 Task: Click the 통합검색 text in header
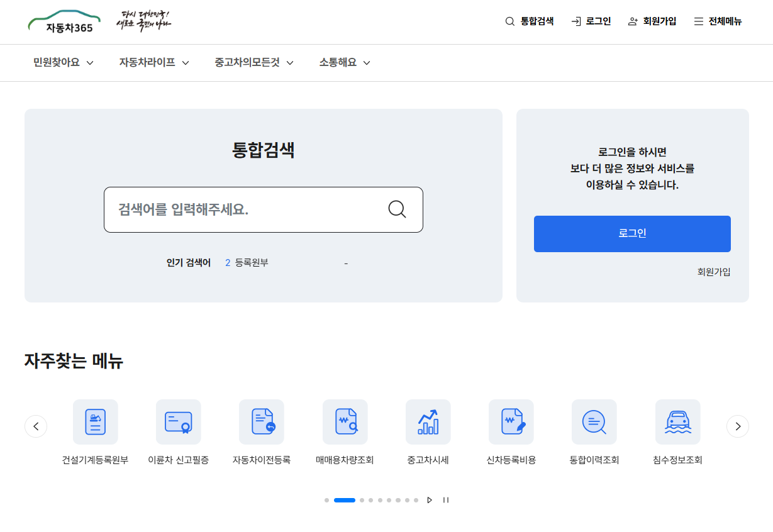pos(537,21)
